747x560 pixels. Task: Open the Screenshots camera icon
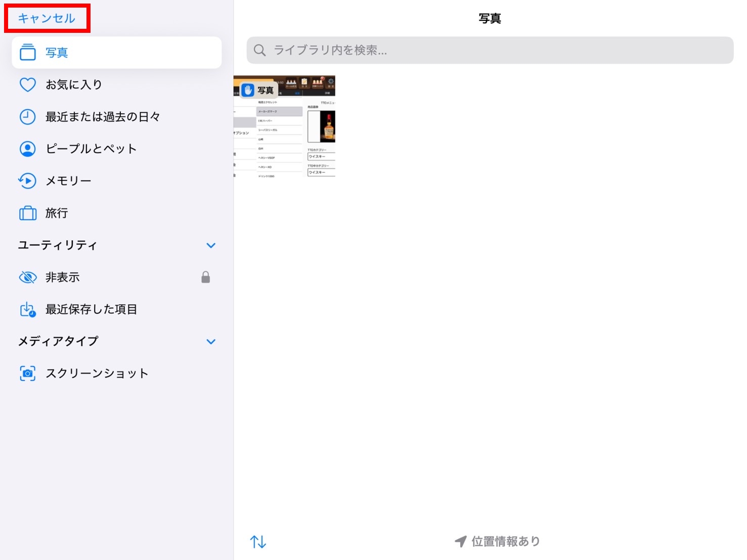(x=28, y=374)
